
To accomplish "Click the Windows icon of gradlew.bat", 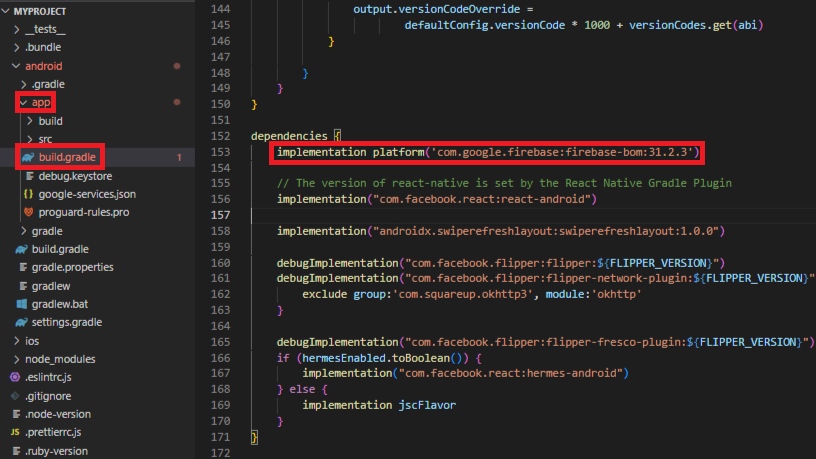I will click(22, 304).
